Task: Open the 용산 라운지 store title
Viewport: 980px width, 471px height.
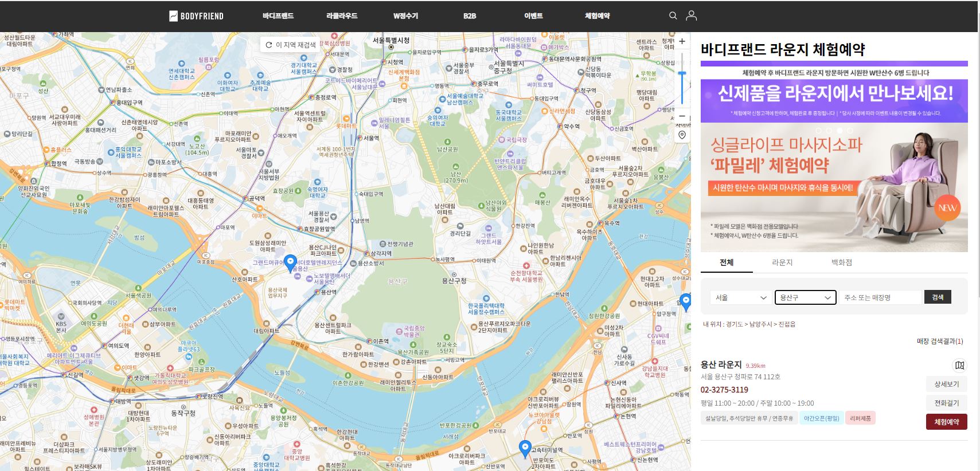Action: coord(721,364)
